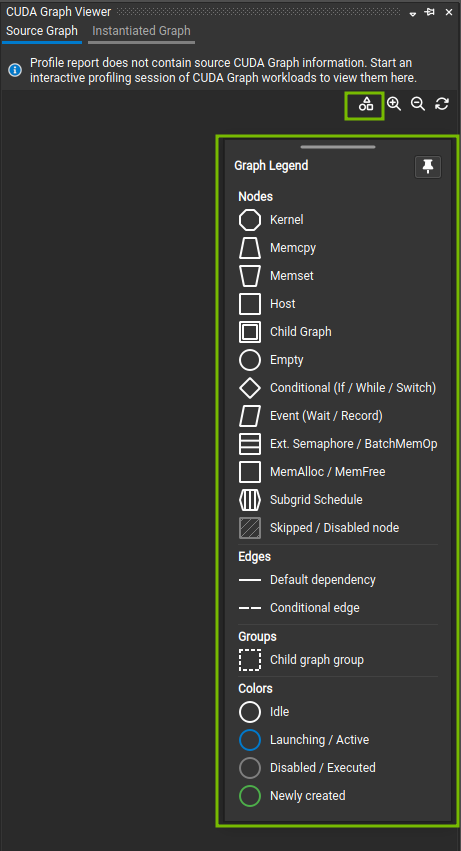Click the Ext. Semaphore / BatchMemOp label
This screenshot has height=851, width=461.
353,444
